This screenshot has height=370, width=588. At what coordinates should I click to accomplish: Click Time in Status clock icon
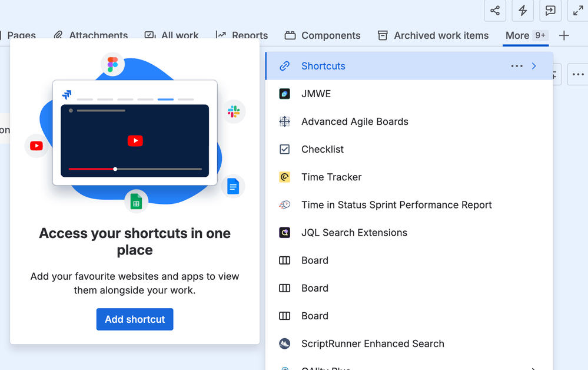click(285, 205)
